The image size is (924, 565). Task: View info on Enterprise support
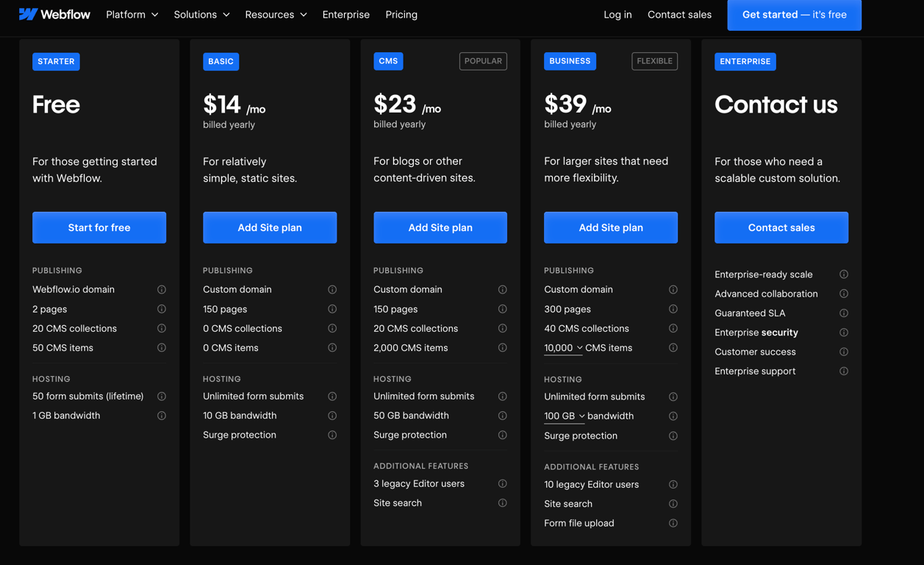844,372
